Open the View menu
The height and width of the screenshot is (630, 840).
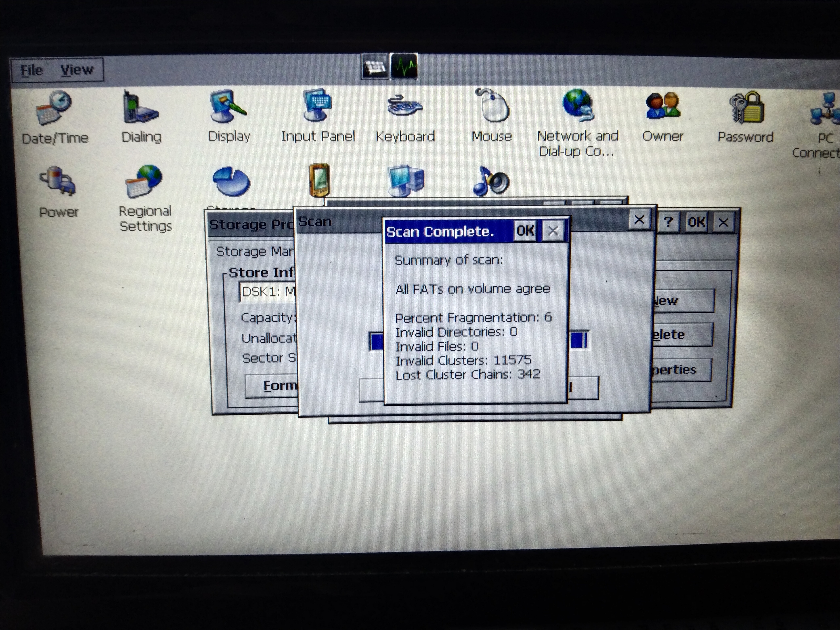point(77,70)
